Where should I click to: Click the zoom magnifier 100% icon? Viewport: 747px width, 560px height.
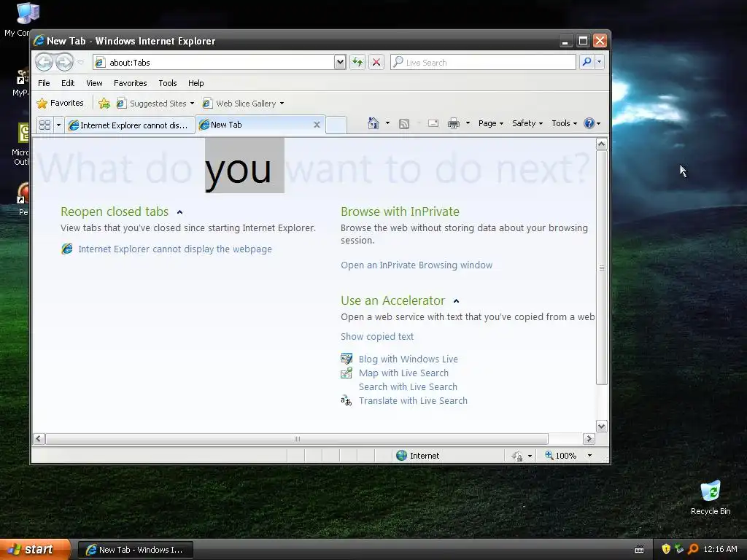pos(549,455)
